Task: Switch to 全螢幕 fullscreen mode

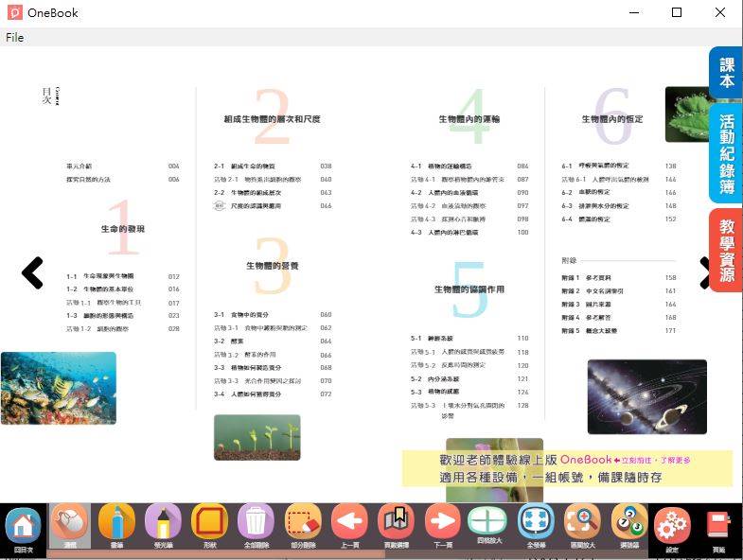Action: [x=537, y=526]
